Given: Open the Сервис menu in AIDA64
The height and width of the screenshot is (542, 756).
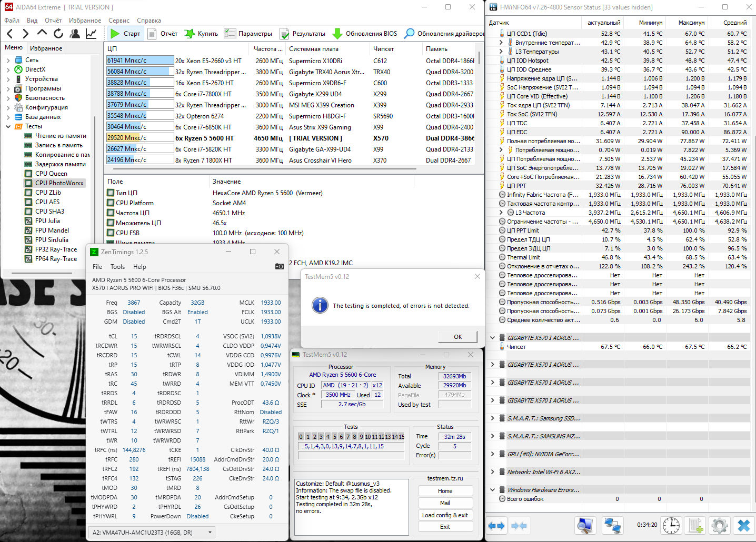Looking at the screenshot, I should tap(119, 21).
